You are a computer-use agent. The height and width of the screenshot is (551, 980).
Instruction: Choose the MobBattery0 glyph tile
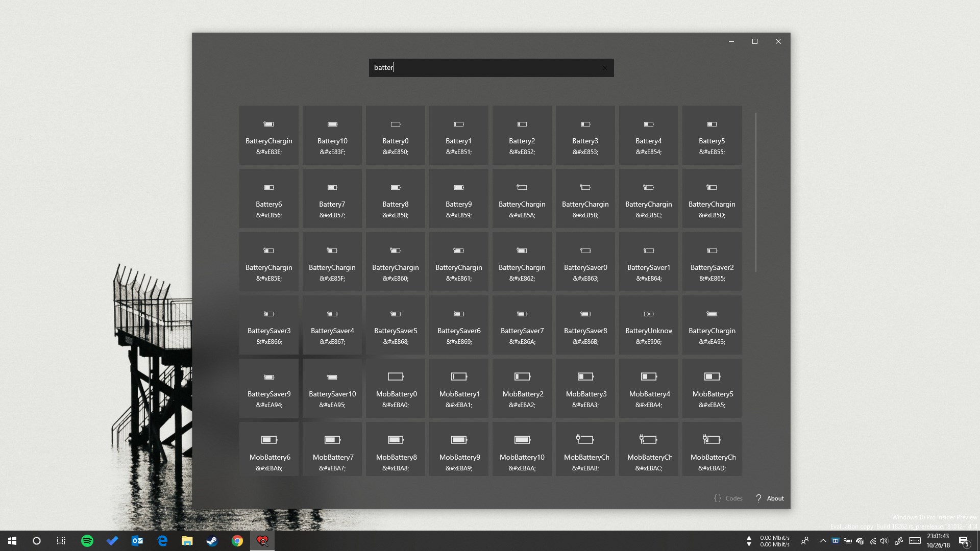(395, 388)
